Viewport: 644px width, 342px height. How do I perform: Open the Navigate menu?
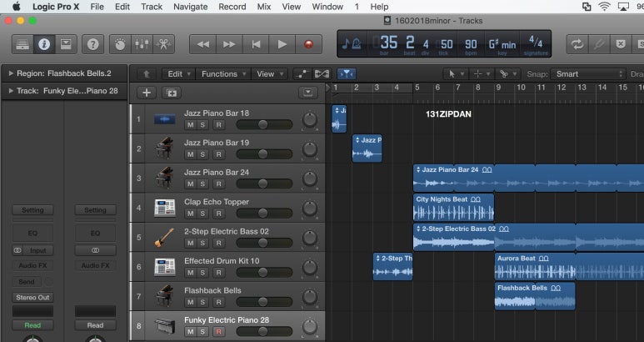[190, 7]
